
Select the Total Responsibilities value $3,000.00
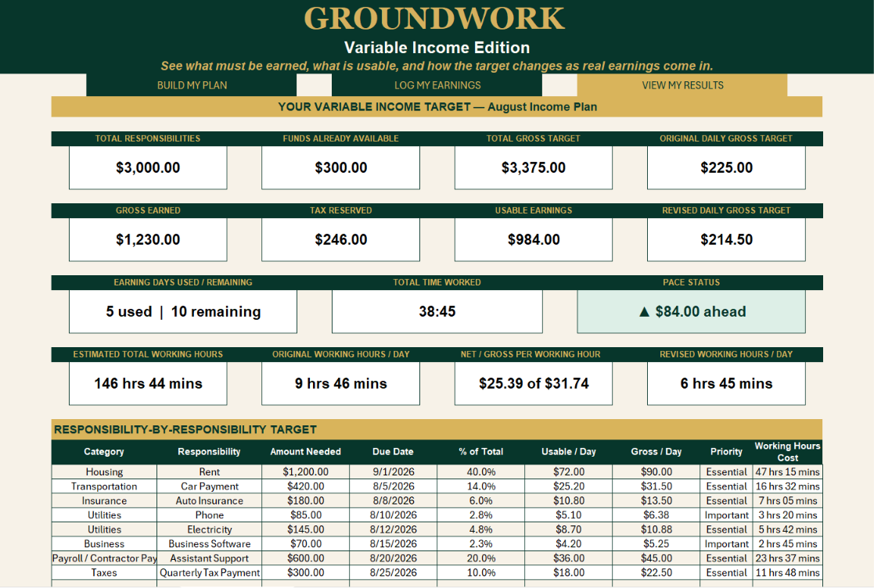click(148, 167)
